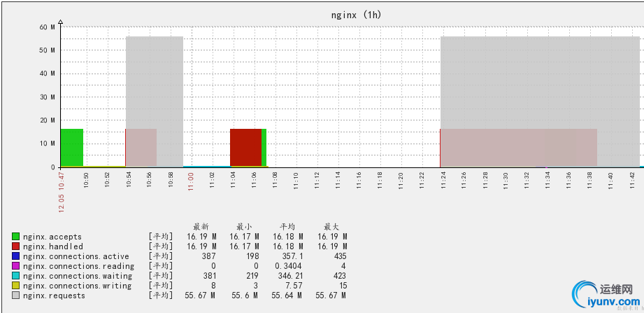Click the 11:24 time axis label

[443, 181]
